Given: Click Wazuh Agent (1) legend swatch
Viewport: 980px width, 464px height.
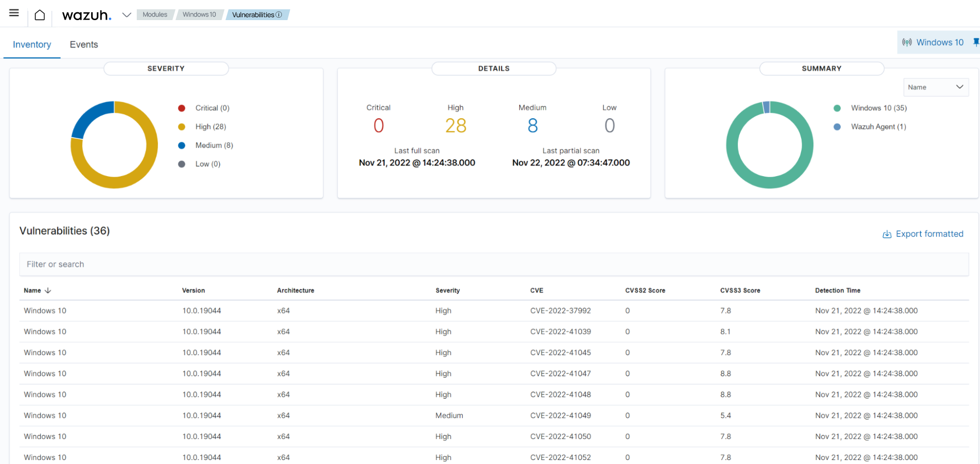Looking at the screenshot, I should coord(837,127).
